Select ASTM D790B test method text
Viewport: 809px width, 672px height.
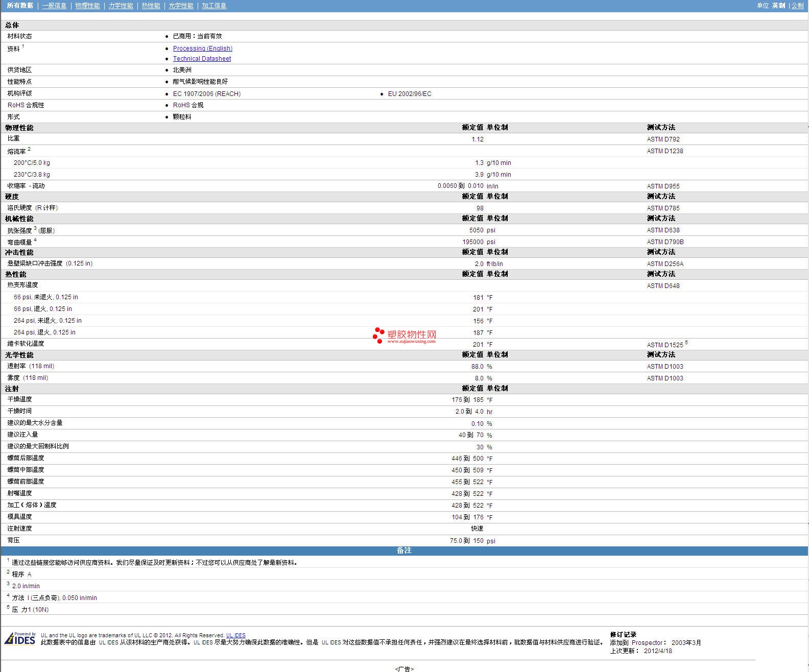pos(665,242)
